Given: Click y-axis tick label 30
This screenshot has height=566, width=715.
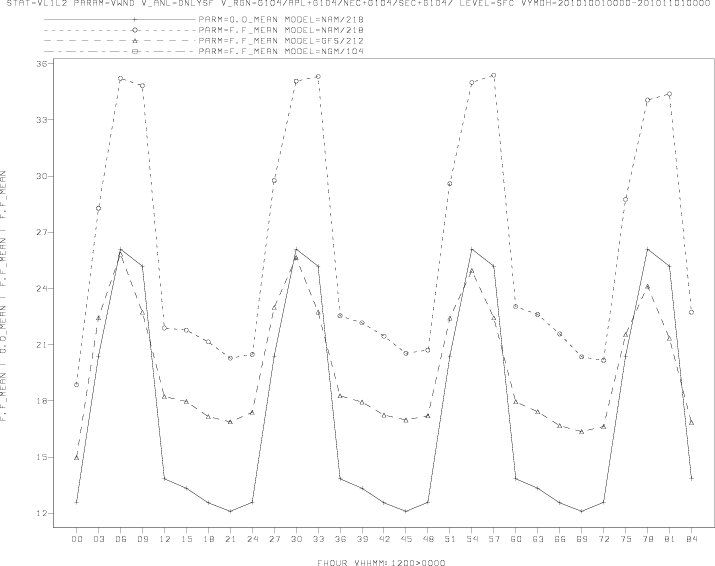Looking at the screenshot, I should point(41,176).
